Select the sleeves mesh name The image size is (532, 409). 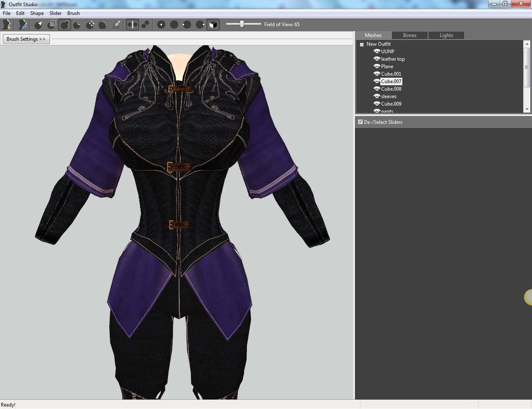click(389, 96)
